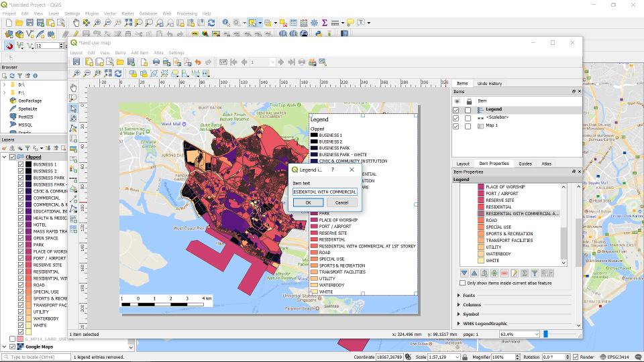Switch to the Guides tab

[x=525, y=164]
